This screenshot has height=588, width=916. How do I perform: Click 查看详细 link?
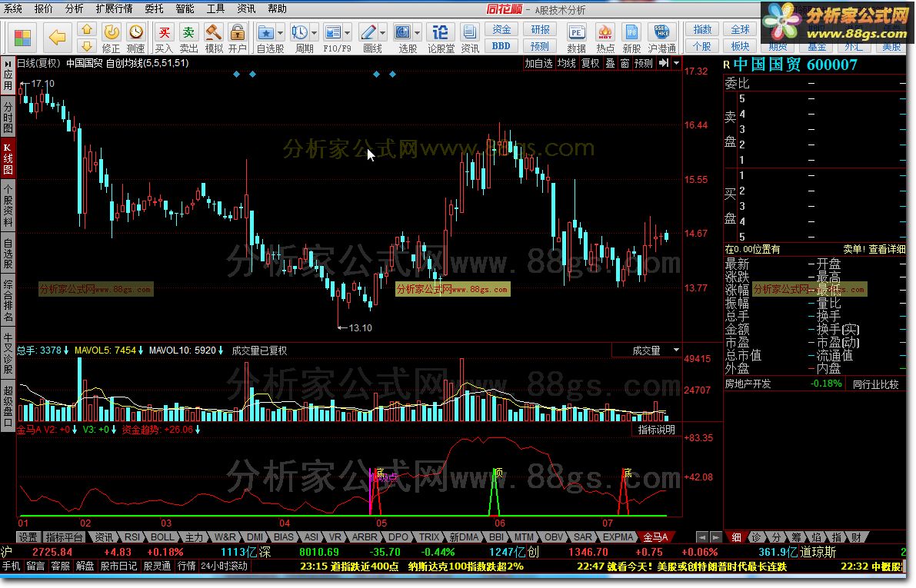point(887,249)
